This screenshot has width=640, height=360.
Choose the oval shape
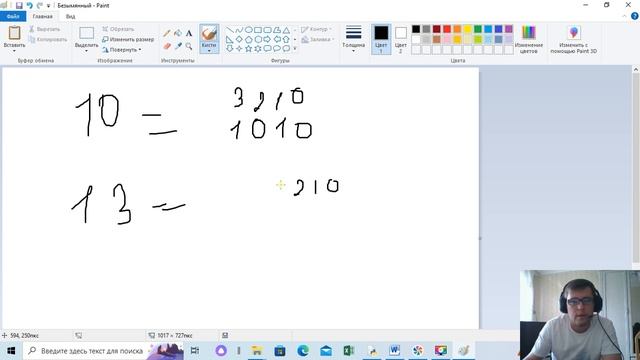248,30
